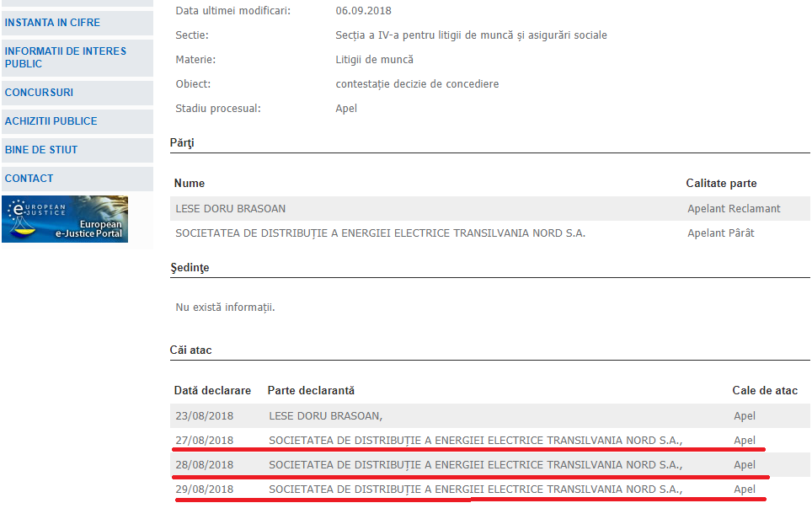Click the Calitate parte column header
This screenshot has height=519, width=812.
click(x=721, y=184)
